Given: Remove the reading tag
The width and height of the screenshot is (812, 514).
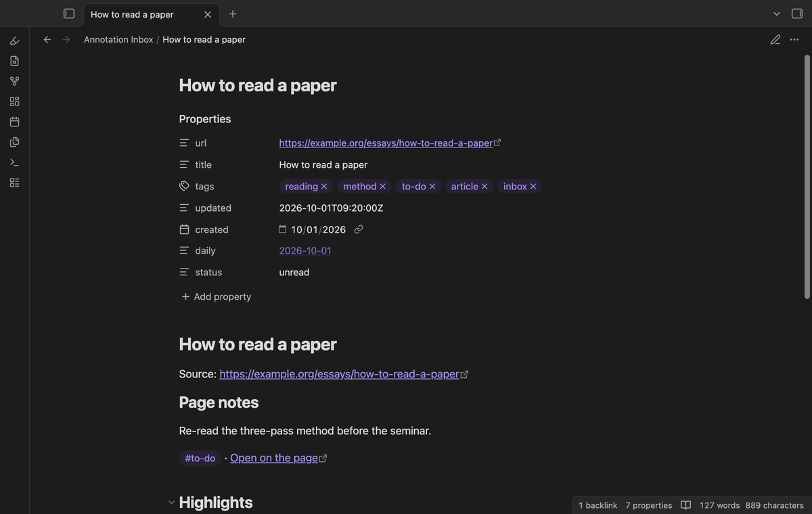Looking at the screenshot, I should click(324, 187).
